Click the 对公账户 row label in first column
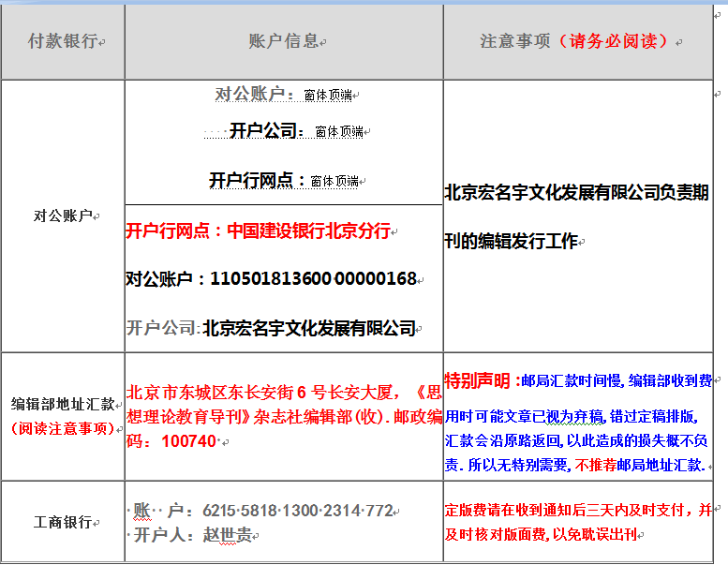The image size is (728, 565). pyautogui.click(x=63, y=216)
